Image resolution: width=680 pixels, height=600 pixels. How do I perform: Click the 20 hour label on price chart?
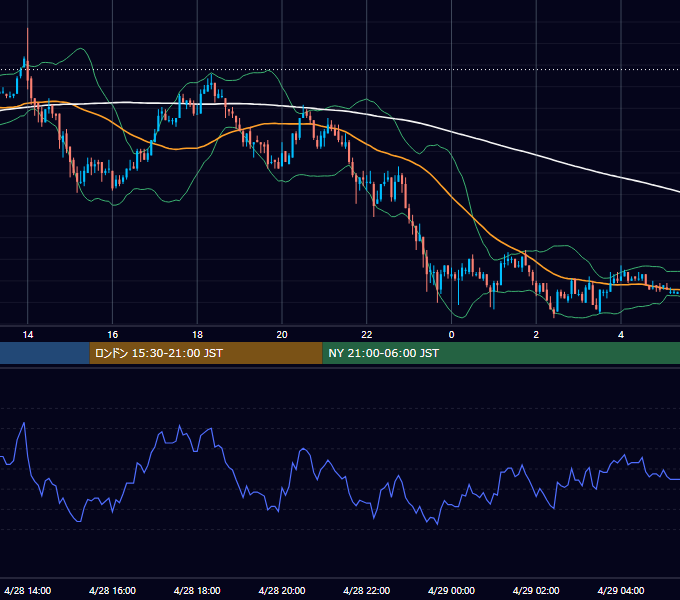pos(282,335)
